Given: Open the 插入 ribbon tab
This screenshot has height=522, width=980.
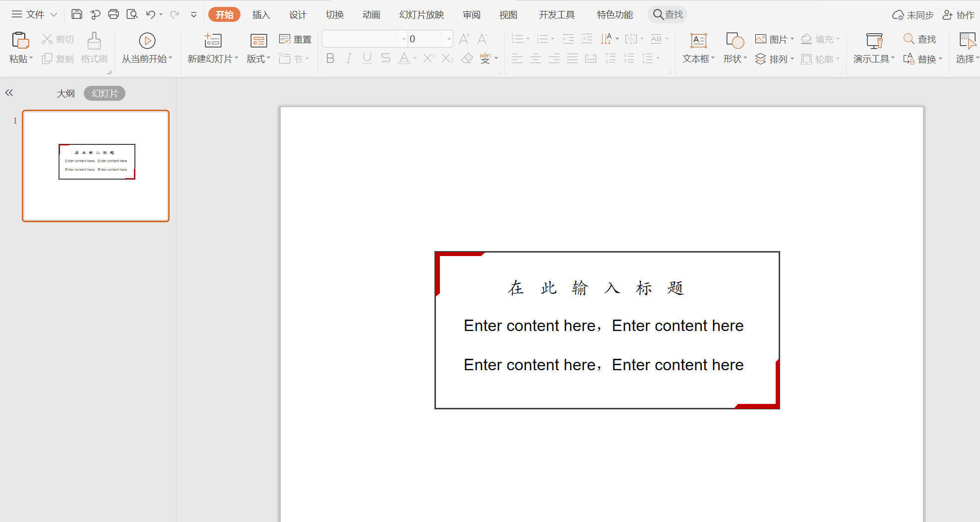Looking at the screenshot, I should click(261, 15).
